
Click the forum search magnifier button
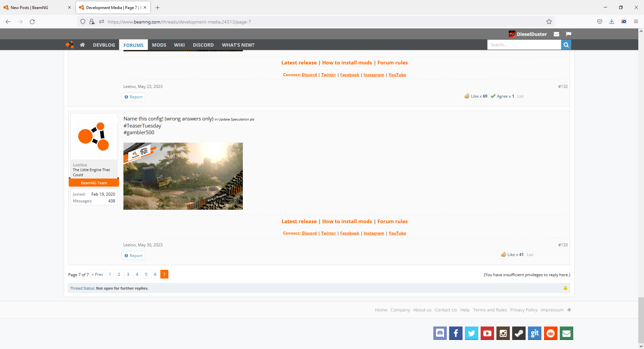click(x=566, y=45)
